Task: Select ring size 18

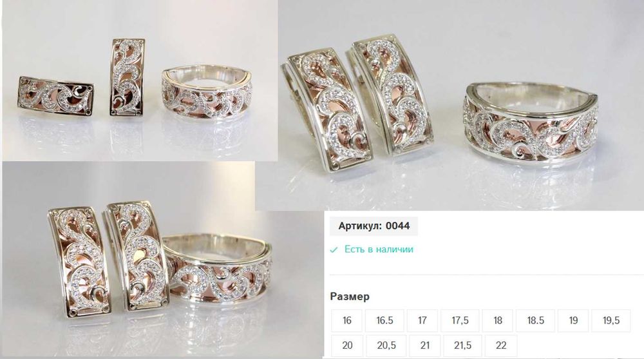Action: 498,320
